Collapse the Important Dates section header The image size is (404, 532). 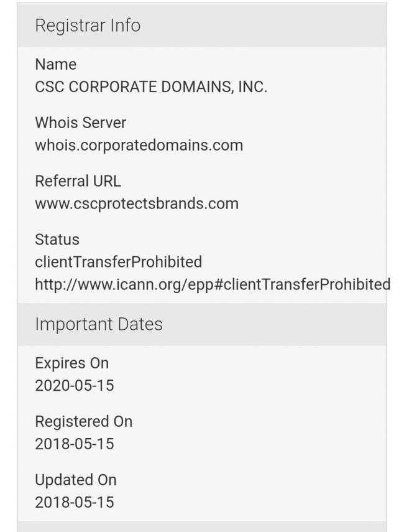[x=99, y=324]
